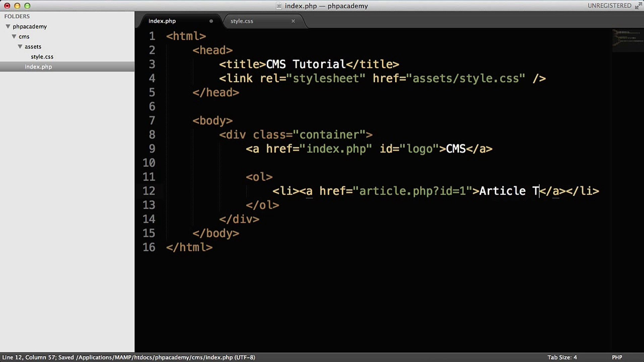Open the Tab Size: 4 selector
This screenshot has width=644, height=362.
pyautogui.click(x=562, y=357)
